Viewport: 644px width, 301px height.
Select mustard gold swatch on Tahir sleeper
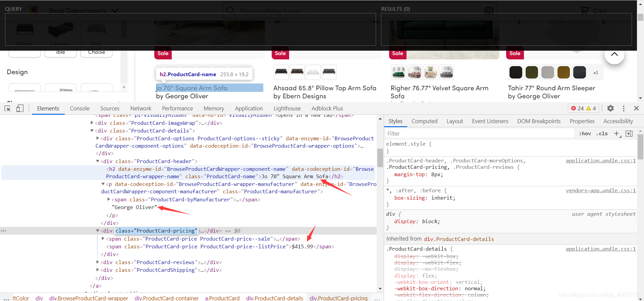563,72
